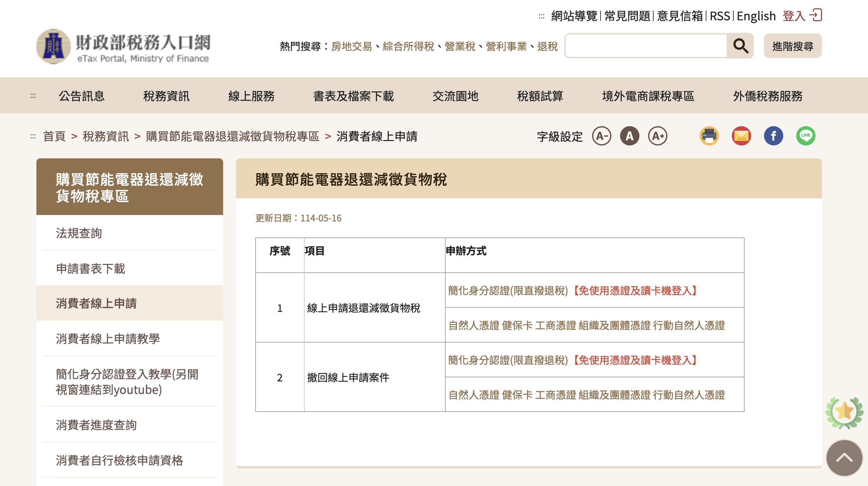Viewport: 868px width, 486px height.
Task: Open 交流園地 menu
Action: point(456,96)
